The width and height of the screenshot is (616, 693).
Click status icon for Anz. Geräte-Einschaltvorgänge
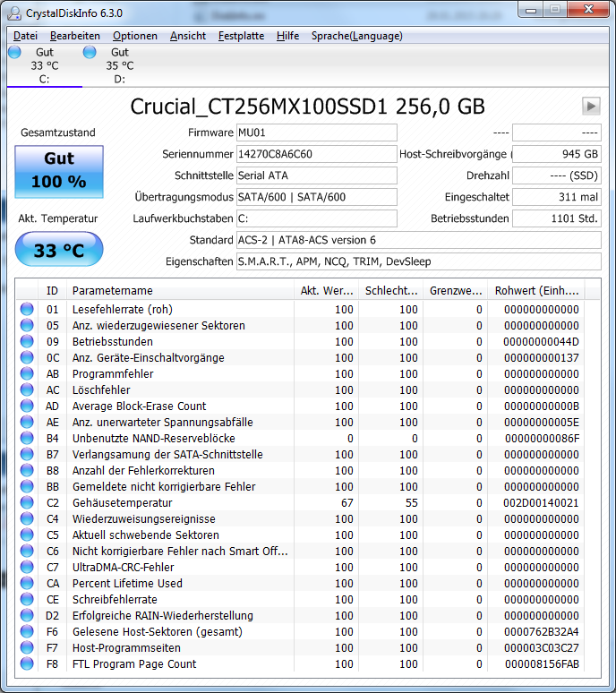(27, 357)
